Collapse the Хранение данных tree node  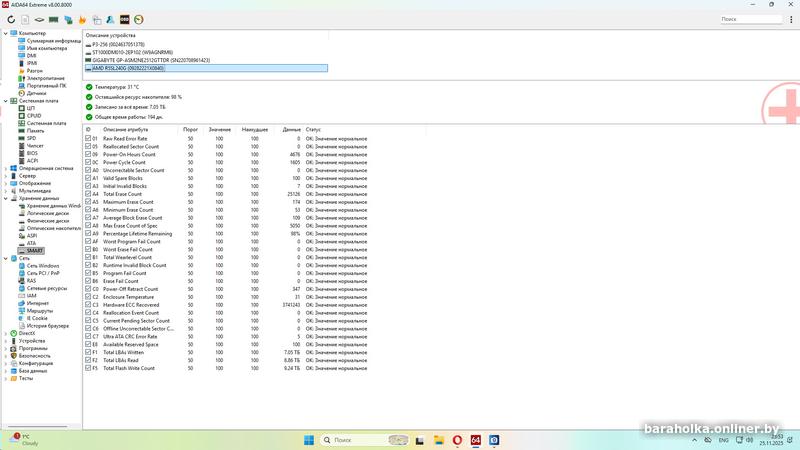click(6, 198)
